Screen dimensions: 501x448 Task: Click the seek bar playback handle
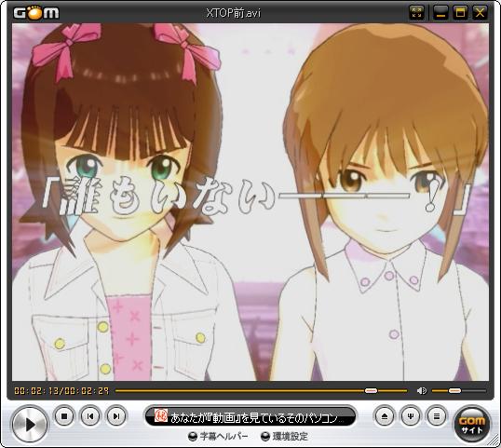coord(371,390)
